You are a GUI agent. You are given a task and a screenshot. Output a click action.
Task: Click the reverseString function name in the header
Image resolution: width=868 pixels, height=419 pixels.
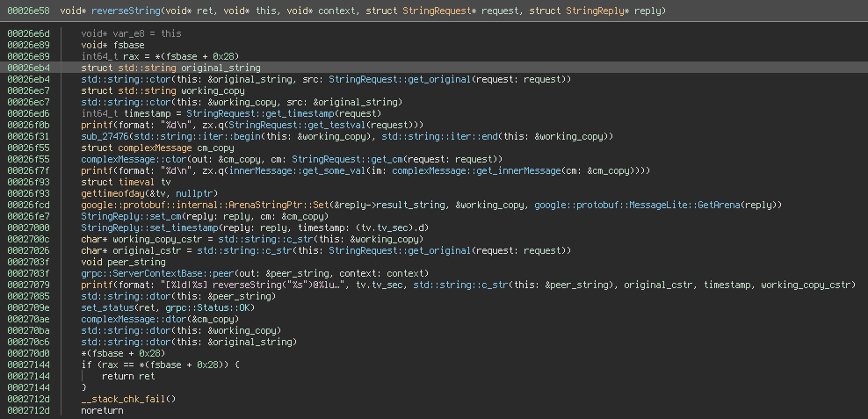coord(122,11)
